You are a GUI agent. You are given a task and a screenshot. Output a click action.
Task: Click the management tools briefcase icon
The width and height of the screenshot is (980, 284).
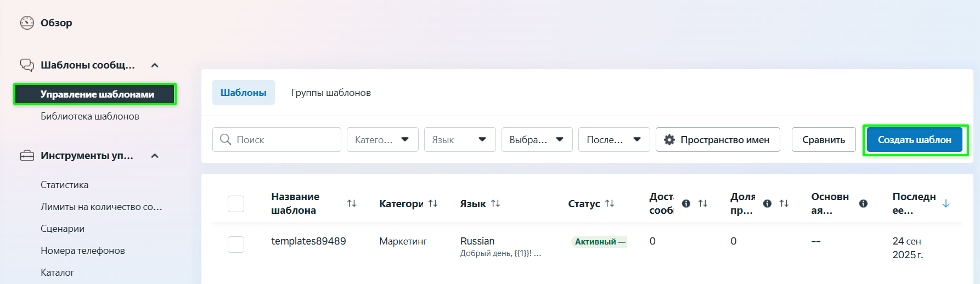click(27, 156)
